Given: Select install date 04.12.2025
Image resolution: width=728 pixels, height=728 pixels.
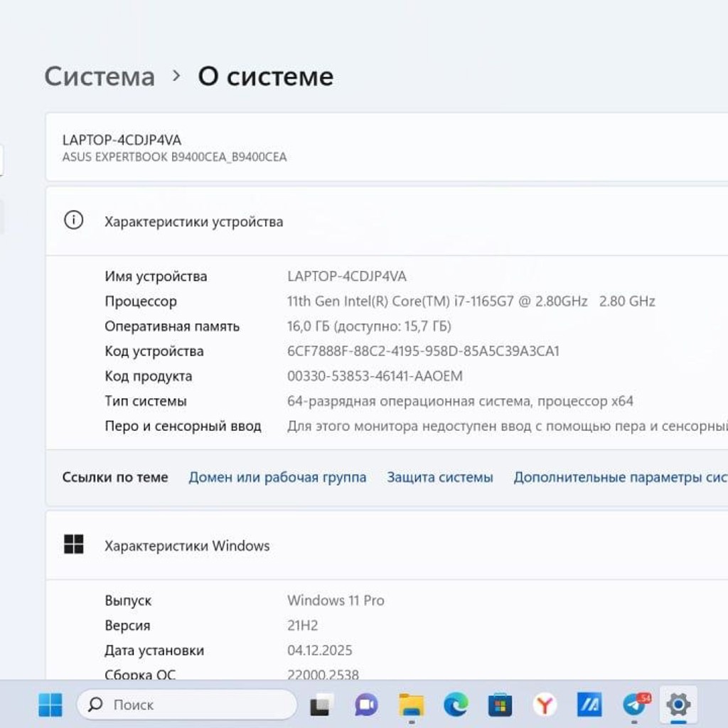Looking at the screenshot, I should pyautogui.click(x=319, y=651).
